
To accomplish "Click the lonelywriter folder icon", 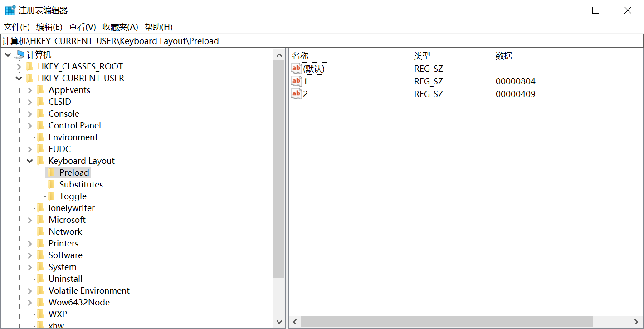I will click(41, 208).
